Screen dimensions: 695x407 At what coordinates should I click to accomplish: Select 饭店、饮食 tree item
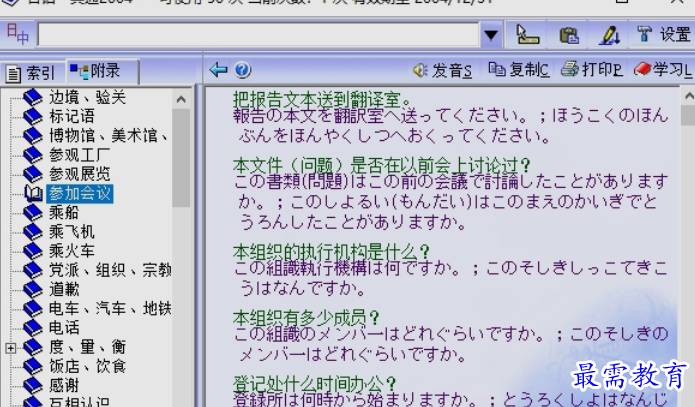(87, 366)
